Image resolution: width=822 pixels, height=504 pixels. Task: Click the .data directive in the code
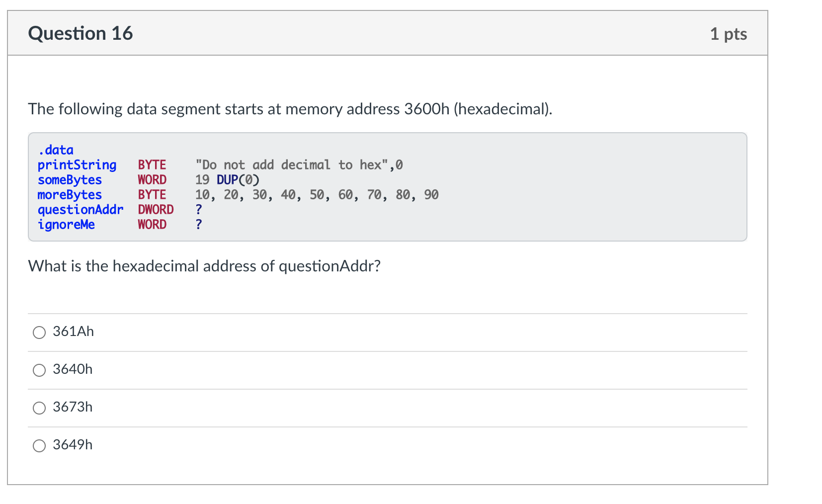coord(55,150)
